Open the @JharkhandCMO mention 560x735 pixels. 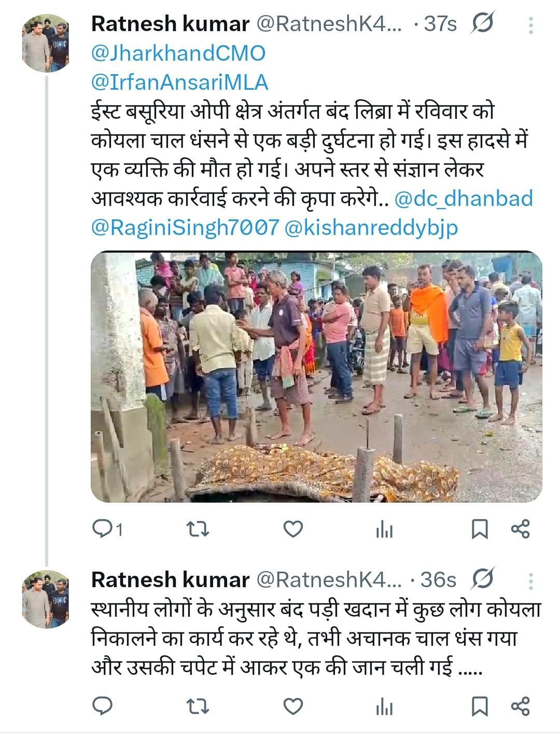pyautogui.click(x=178, y=53)
